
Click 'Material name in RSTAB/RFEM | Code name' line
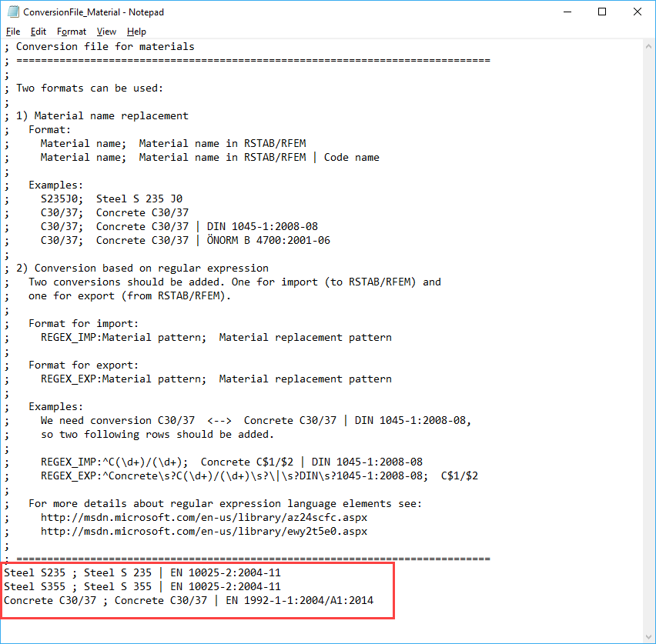click(x=210, y=157)
